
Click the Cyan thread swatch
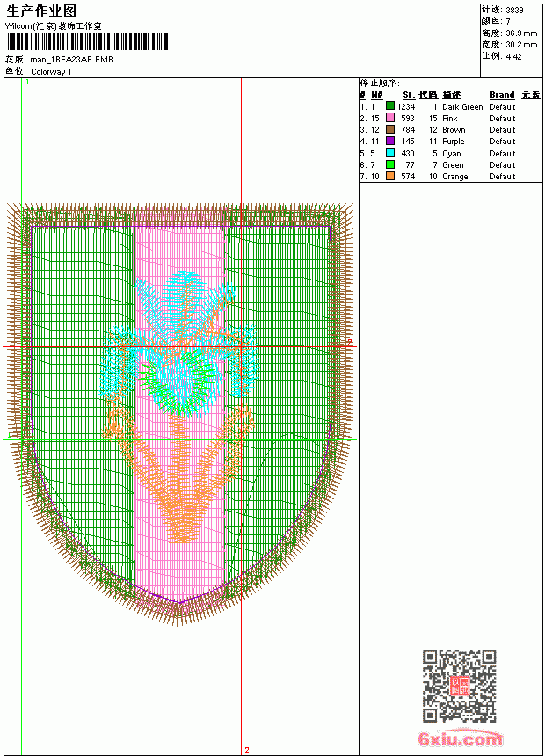[390, 153]
